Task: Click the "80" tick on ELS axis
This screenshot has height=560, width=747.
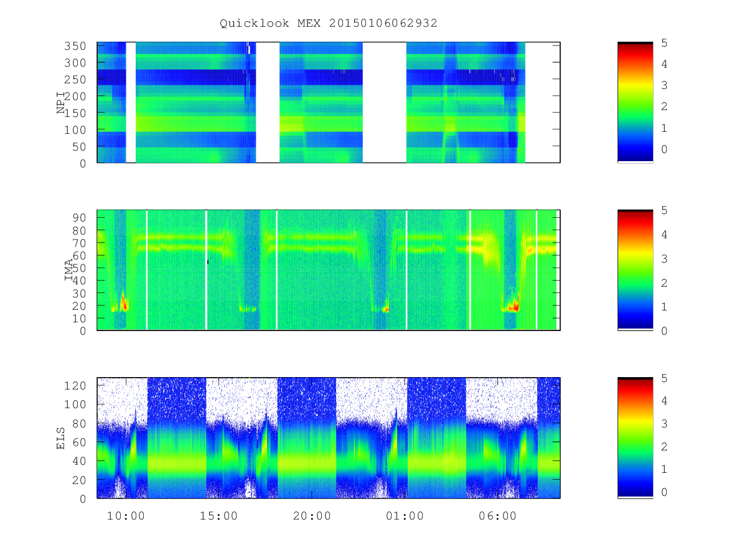Action: [78, 423]
